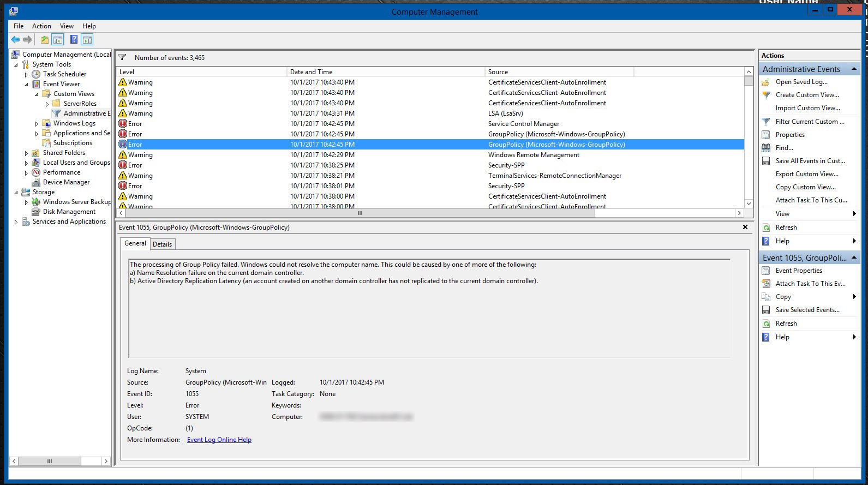868x485 pixels.
Task: Click Export Custom View action
Action: pos(807,174)
